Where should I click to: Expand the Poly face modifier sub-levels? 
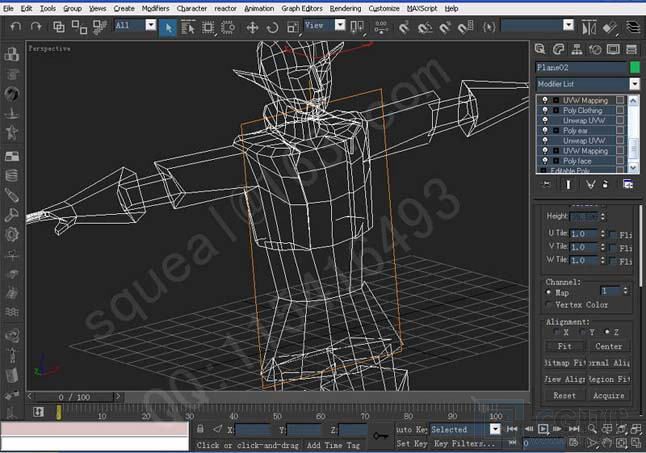pyautogui.click(x=556, y=161)
